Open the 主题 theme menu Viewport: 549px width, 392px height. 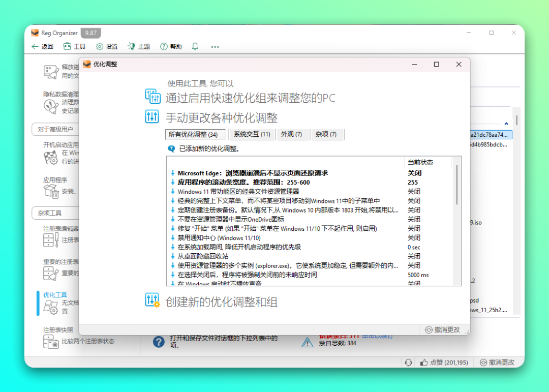tap(138, 46)
